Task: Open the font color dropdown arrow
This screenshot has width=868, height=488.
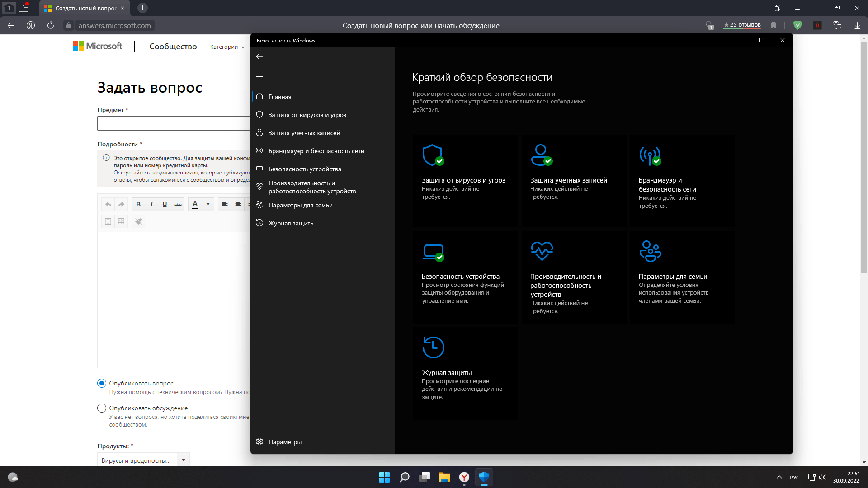Action: coord(208,204)
